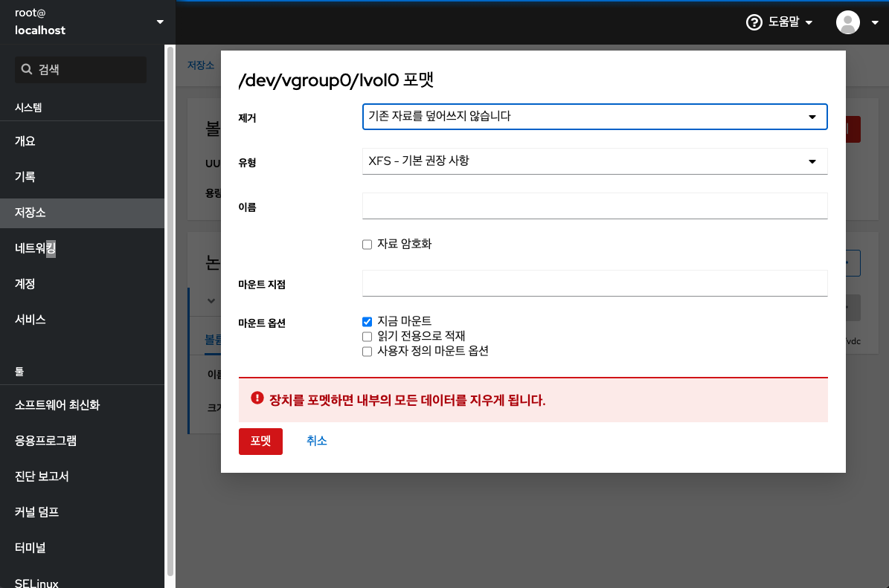Open 커널 덤프 in the sidebar
Image resolution: width=889 pixels, height=588 pixels.
click(x=83, y=512)
